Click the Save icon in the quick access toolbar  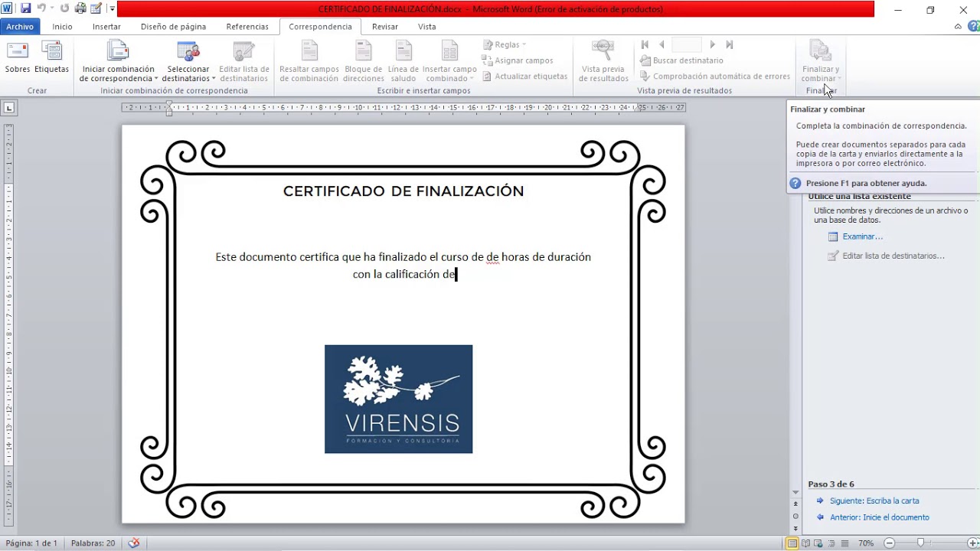(x=26, y=9)
